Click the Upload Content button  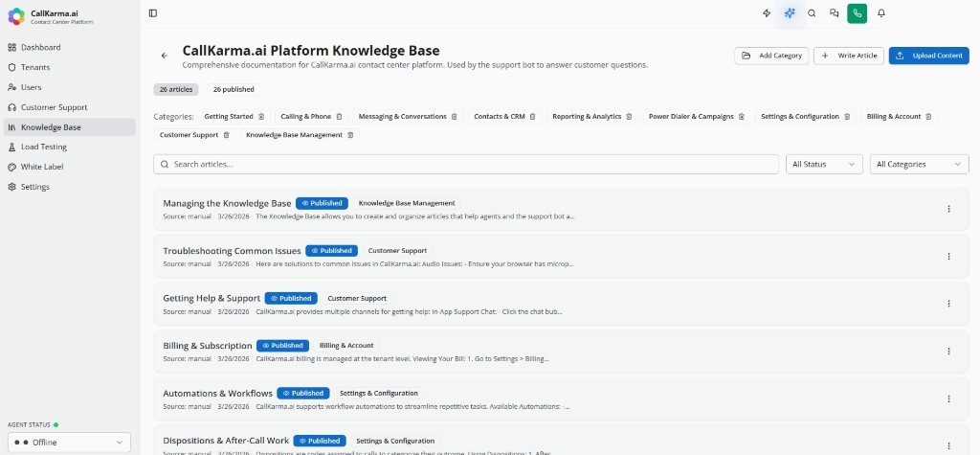click(x=928, y=56)
